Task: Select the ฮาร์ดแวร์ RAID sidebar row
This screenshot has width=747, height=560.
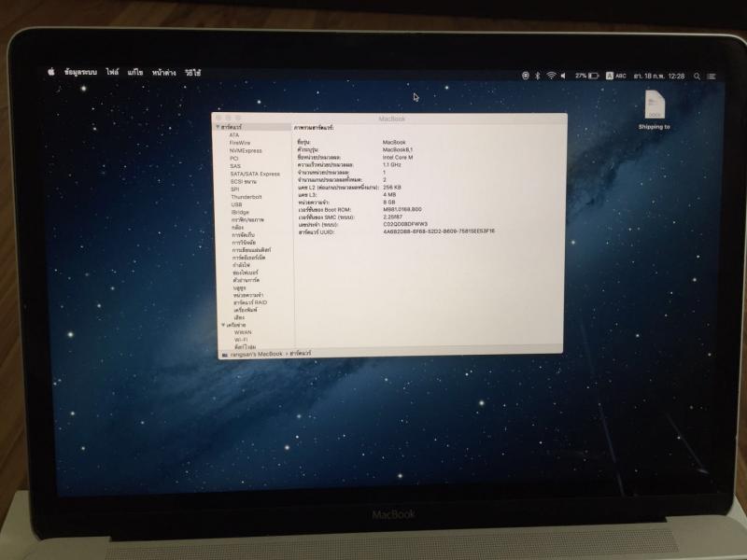Action: [250, 302]
